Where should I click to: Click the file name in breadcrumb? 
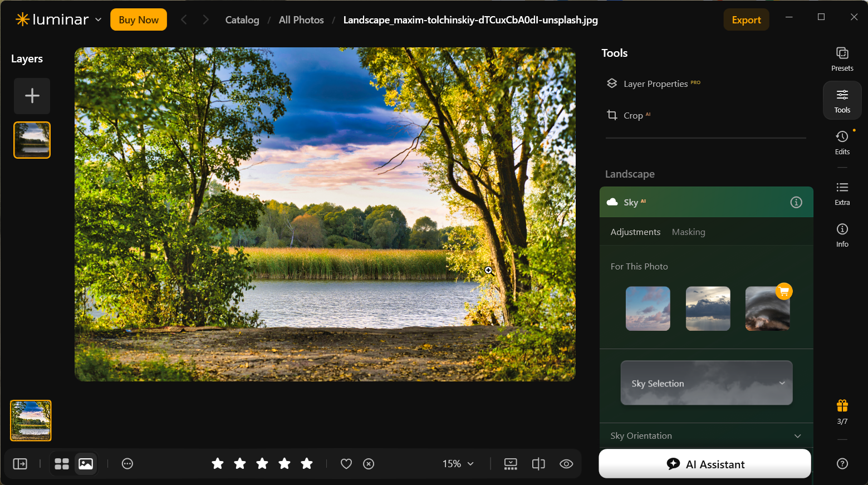(470, 20)
